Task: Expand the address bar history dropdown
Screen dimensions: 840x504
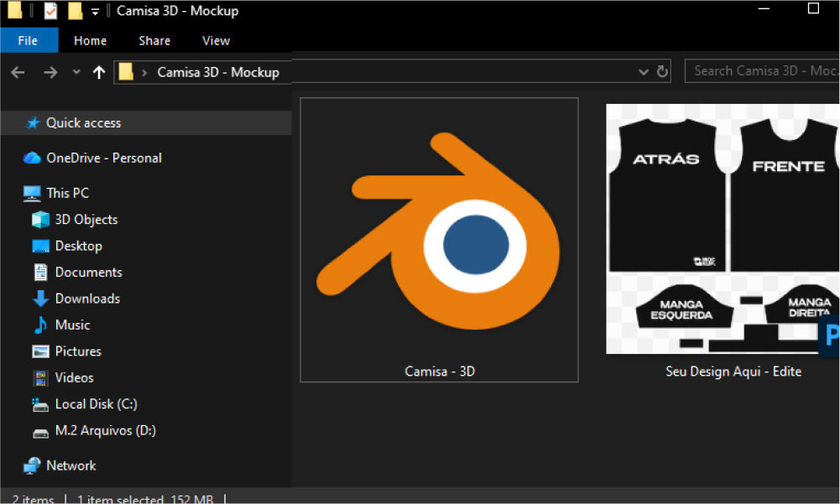Action: (x=644, y=71)
